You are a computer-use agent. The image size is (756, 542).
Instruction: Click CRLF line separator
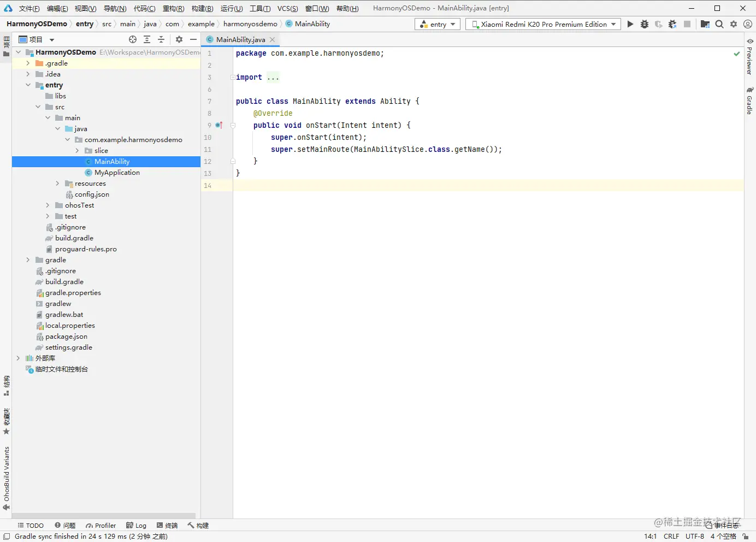click(x=671, y=537)
